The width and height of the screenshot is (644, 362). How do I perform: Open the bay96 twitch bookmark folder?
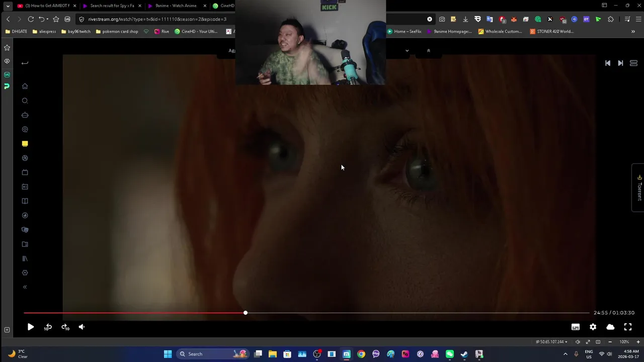75,31
